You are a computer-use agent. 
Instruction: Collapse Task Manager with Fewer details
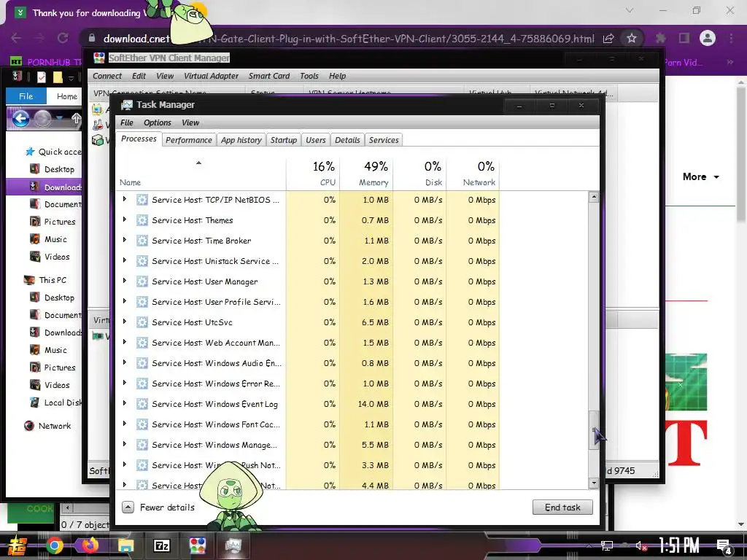coord(158,507)
